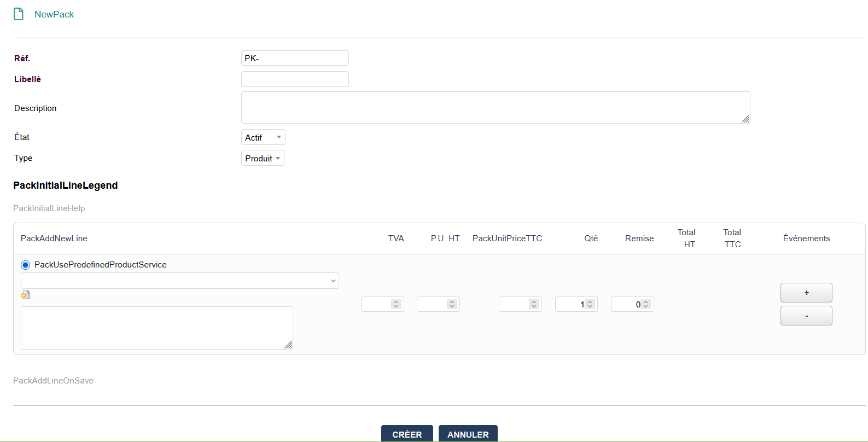This screenshot has height=442, width=868.
Task: Click the P.U. HT field spinner arrows
Action: tap(452, 304)
